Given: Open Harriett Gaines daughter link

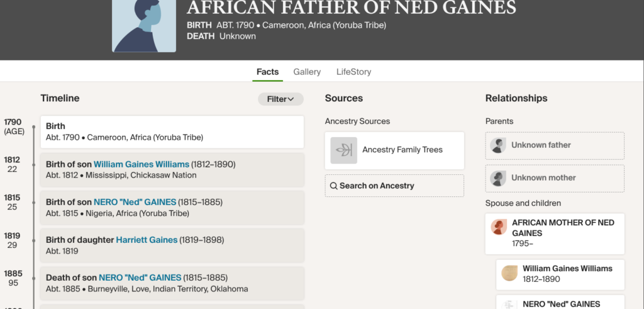Looking at the screenshot, I should [147, 240].
